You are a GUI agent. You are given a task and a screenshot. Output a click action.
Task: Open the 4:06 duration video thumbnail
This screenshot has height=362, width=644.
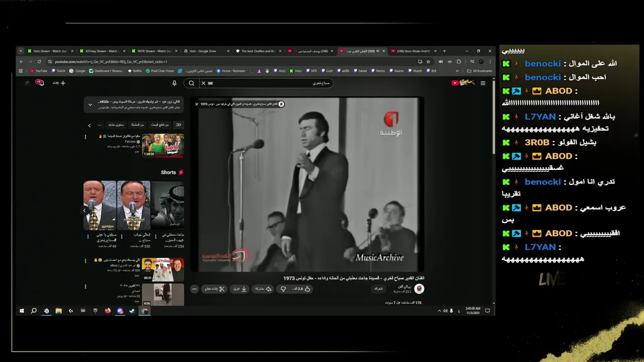pyautogui.click(x=163, y=295)
